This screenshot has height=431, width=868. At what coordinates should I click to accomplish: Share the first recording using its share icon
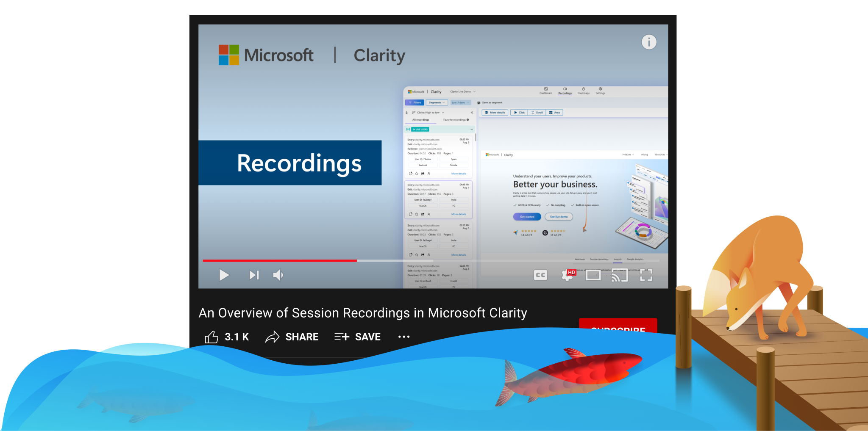423,174
